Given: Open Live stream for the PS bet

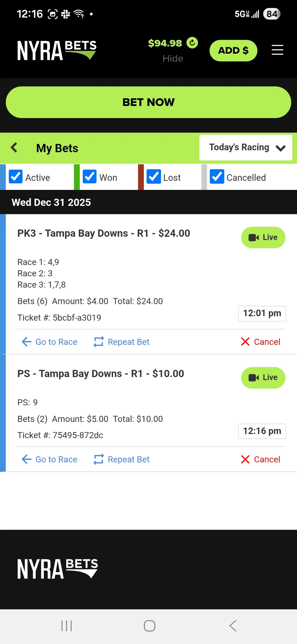Looking at the screenshot, I should [263, 377].
